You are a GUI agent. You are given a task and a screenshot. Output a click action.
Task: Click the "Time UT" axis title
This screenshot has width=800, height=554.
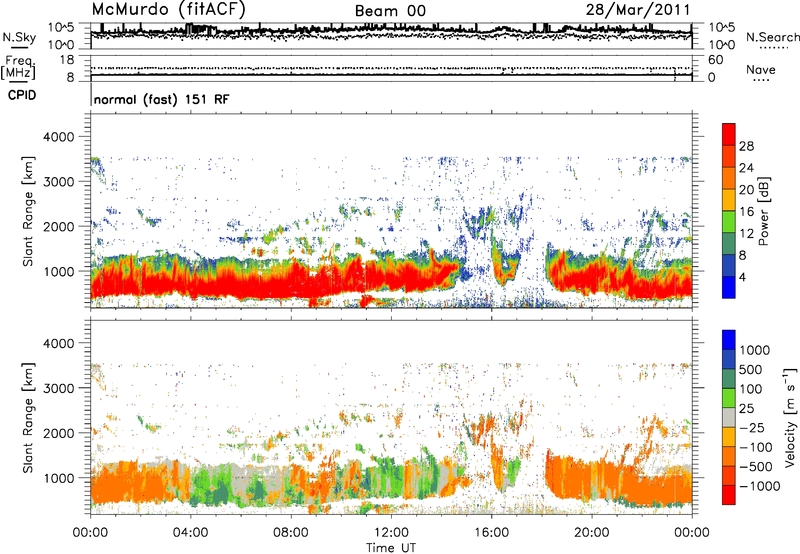click(391, 548)
